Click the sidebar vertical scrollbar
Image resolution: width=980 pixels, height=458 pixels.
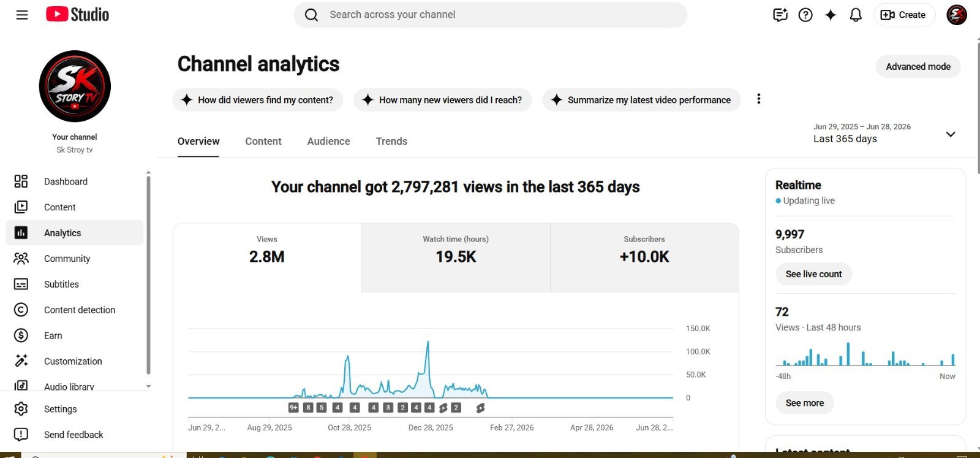pyautogui.click(x=148, y=275)
